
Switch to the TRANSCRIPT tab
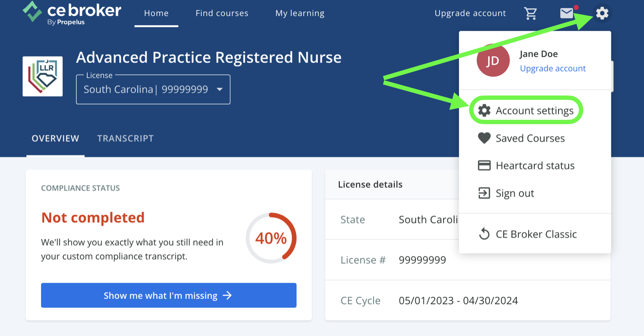125,138
